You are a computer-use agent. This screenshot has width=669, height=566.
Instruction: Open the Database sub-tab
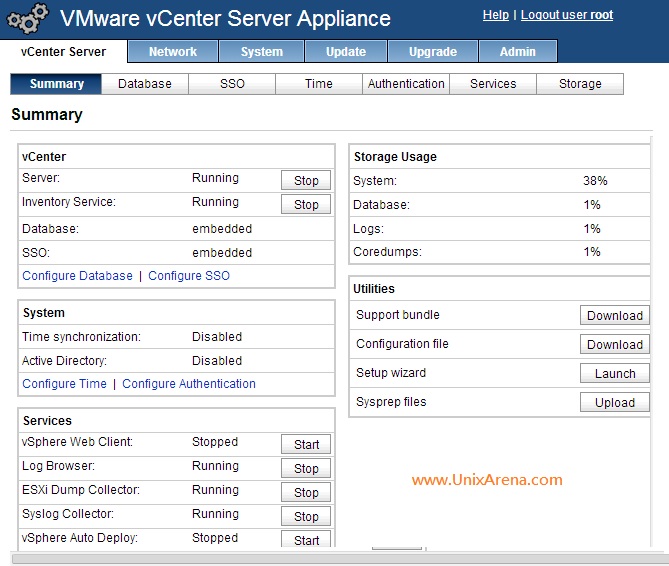tap(145, 84)
